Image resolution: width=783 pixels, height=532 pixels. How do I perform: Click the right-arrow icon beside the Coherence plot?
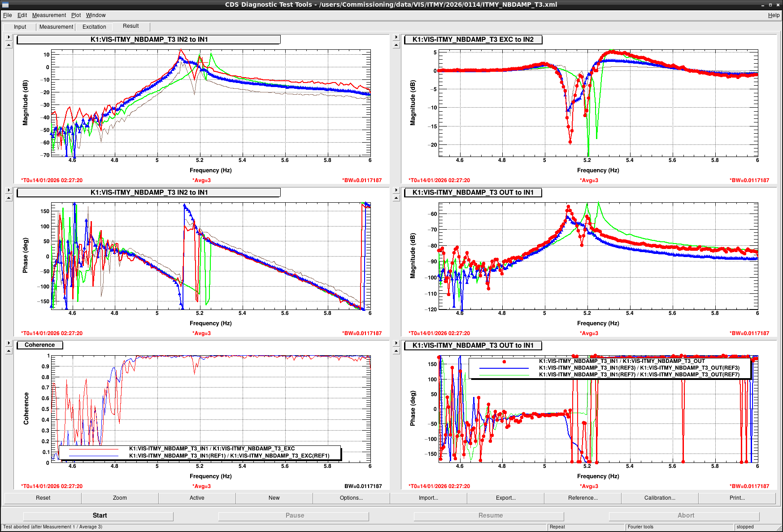pos(9,343)
